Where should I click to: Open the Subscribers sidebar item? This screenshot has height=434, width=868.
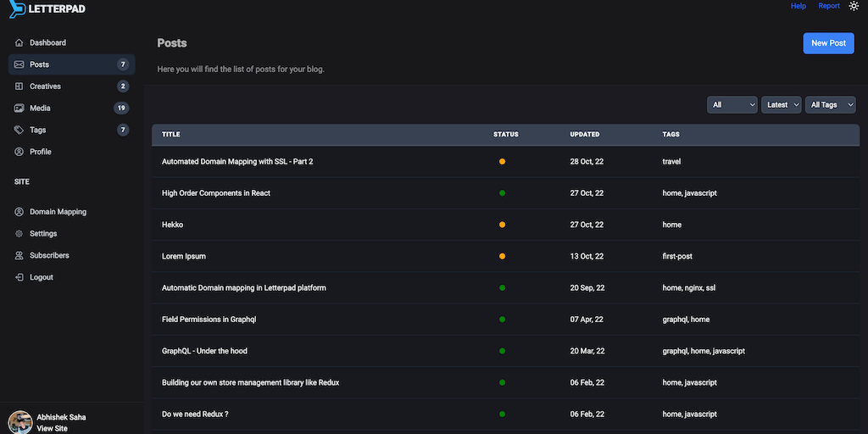coord(49,255)
